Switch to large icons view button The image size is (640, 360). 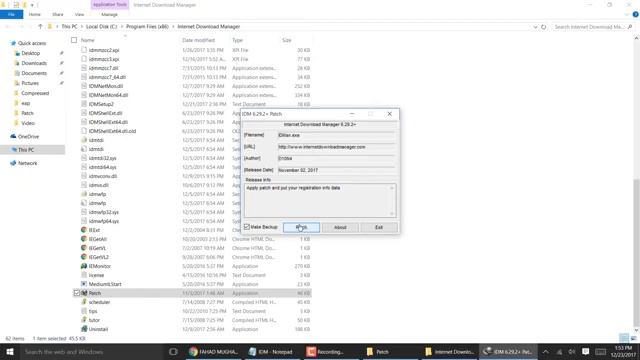click(x=633, y=338)
